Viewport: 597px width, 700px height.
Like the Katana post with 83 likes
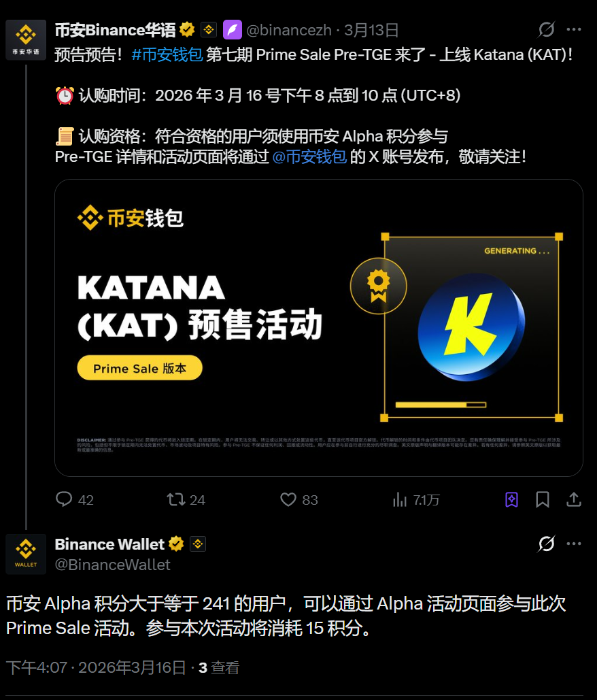pyautogui.click(x=288, y=499)
